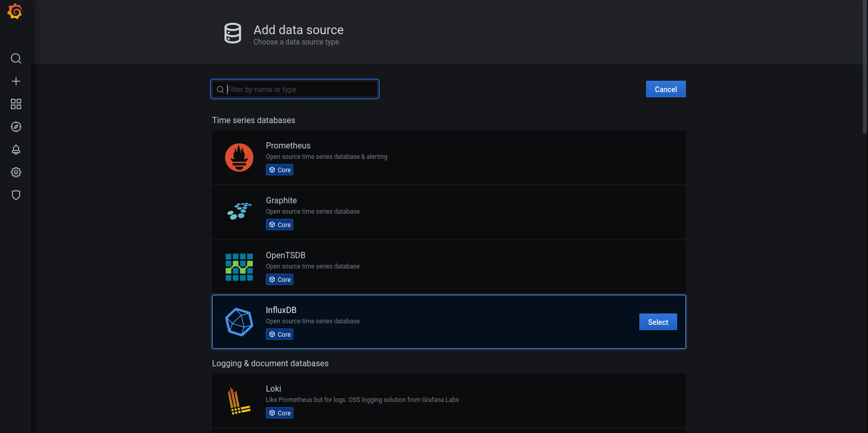Click the Choose a data source type subtitle

[296, 42]
